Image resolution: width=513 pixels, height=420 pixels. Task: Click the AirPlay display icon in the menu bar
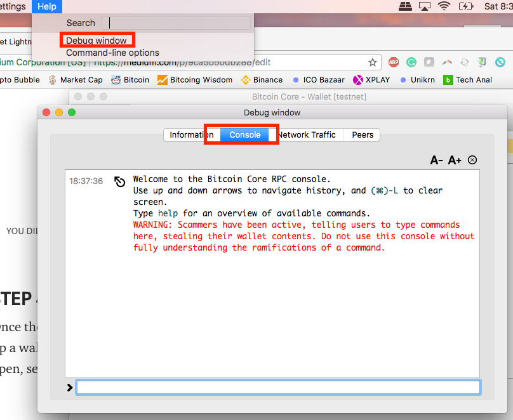pyautogui.click(x=425, y=6)
